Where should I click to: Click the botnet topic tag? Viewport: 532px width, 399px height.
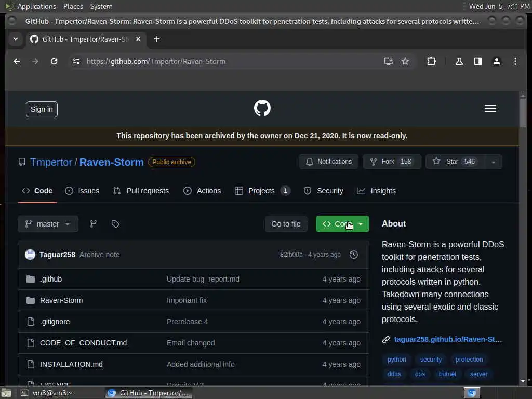[x=447, y=374]
